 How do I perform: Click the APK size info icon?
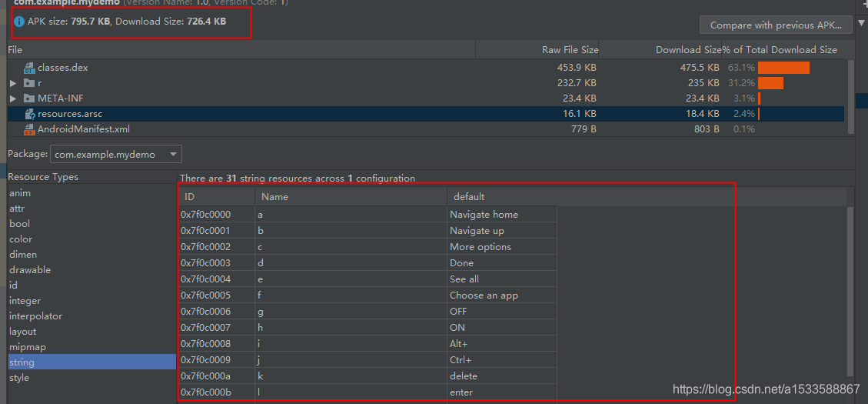[19, 22]
